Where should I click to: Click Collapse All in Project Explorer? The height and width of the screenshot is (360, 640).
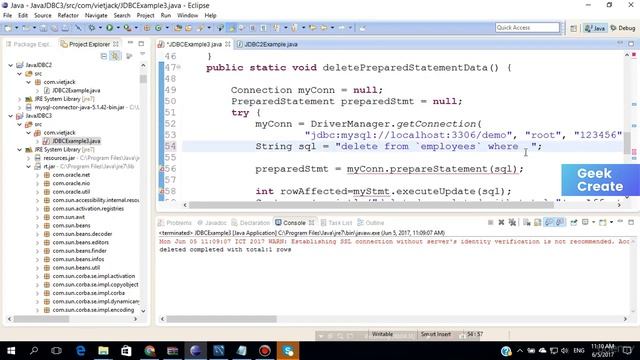(104, 56)
